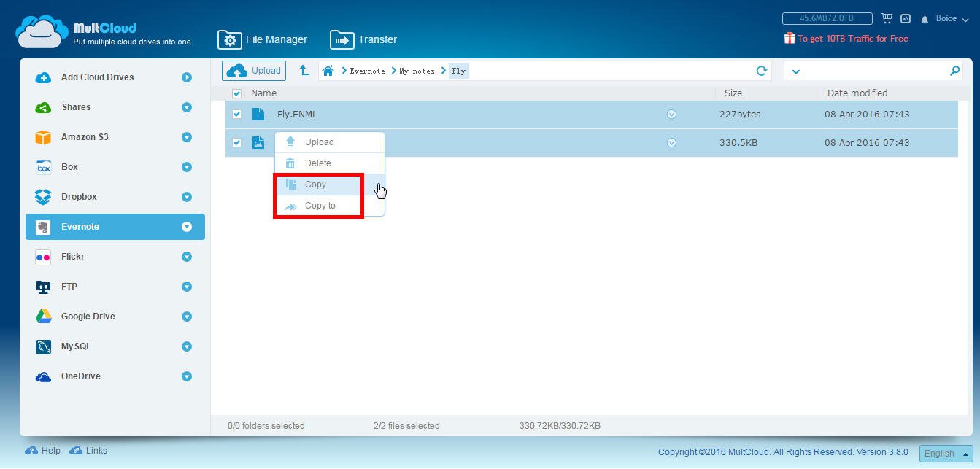Expand the OneDrive dropdown arrow
The width and height of the screenshot is (980, 469).
tap(187, 376)
